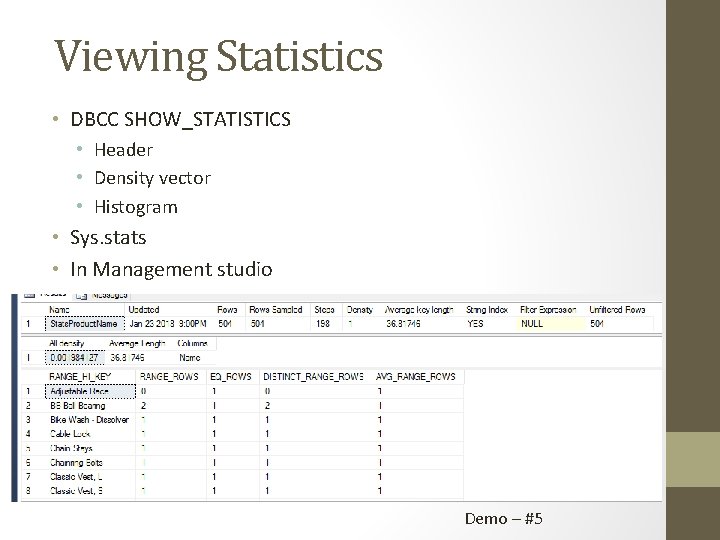Click the EQ_ROWS column header

pos(231,377)
